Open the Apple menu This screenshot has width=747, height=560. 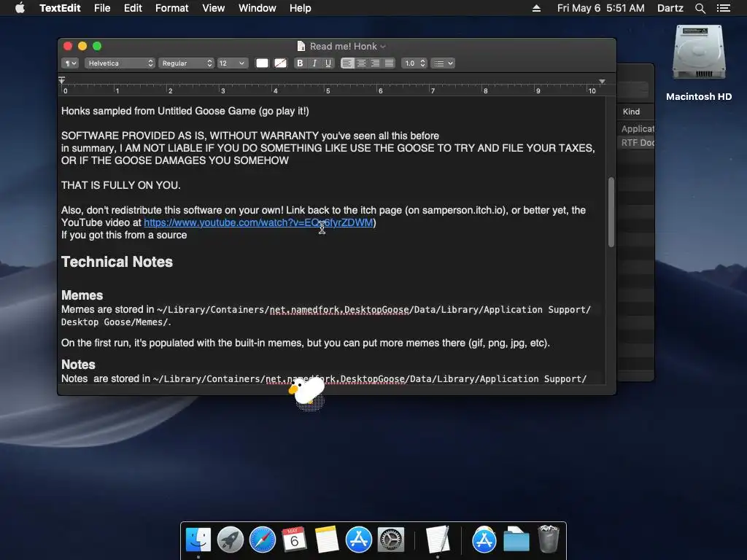tap(20, 8)
